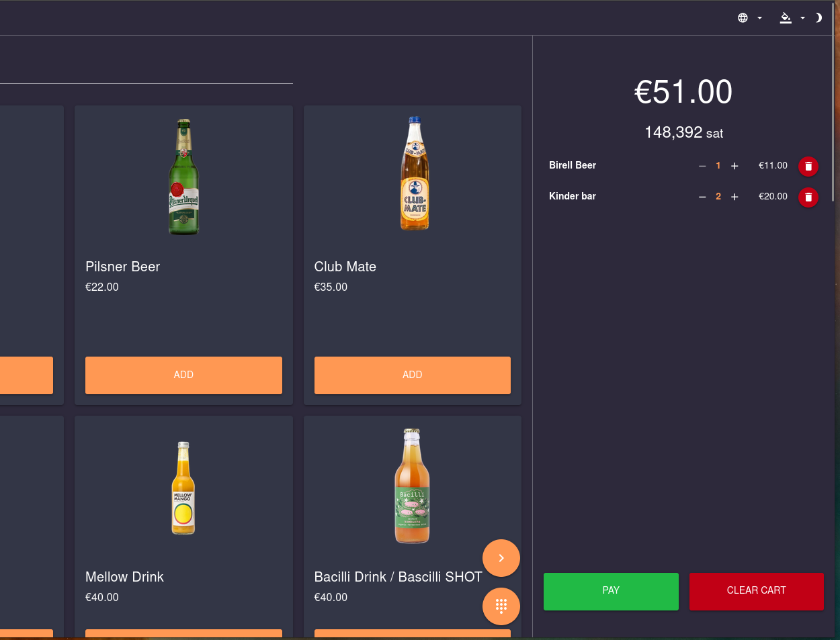
Task: Click Kinder bar quantity value 2
Action: [x=718, y=197]
